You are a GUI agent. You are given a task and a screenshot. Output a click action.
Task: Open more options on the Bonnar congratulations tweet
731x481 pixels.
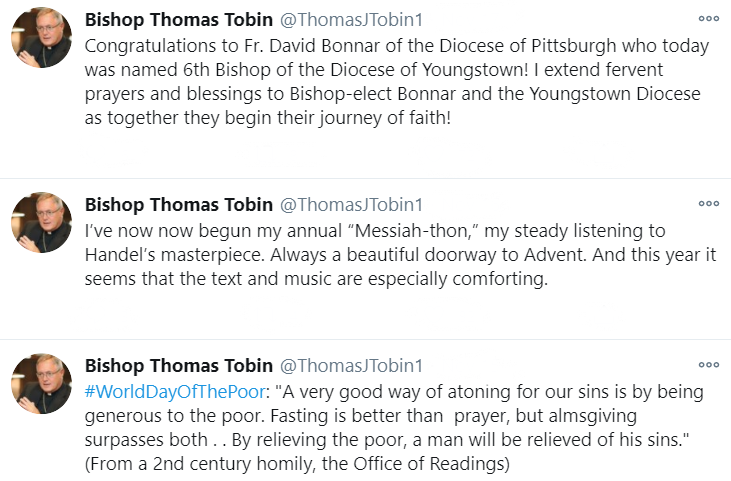[709, 19]
